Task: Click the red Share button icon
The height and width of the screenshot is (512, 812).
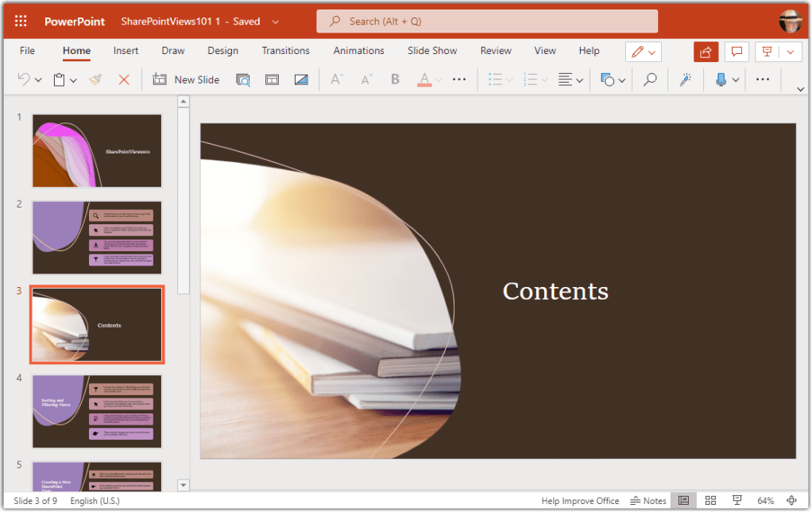Action: pyautogui.click(x=706, y=52)
